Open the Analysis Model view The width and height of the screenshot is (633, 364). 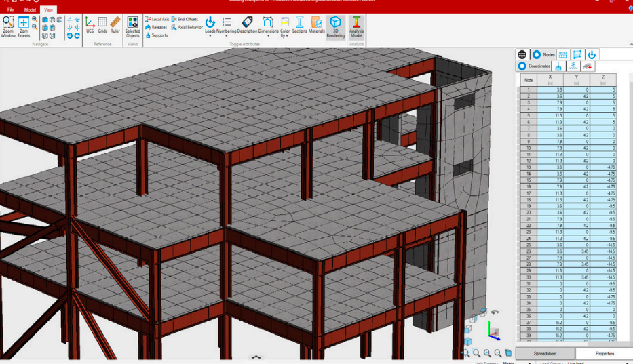(356, 26)
